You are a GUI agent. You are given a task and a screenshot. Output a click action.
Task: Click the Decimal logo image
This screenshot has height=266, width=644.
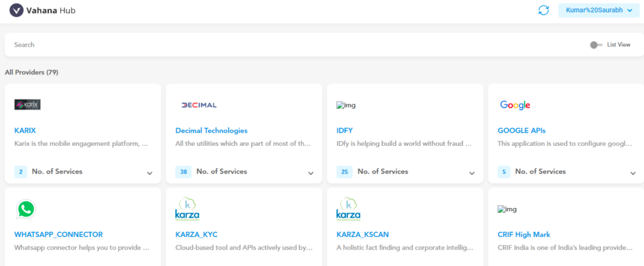(x=199, y=105)
